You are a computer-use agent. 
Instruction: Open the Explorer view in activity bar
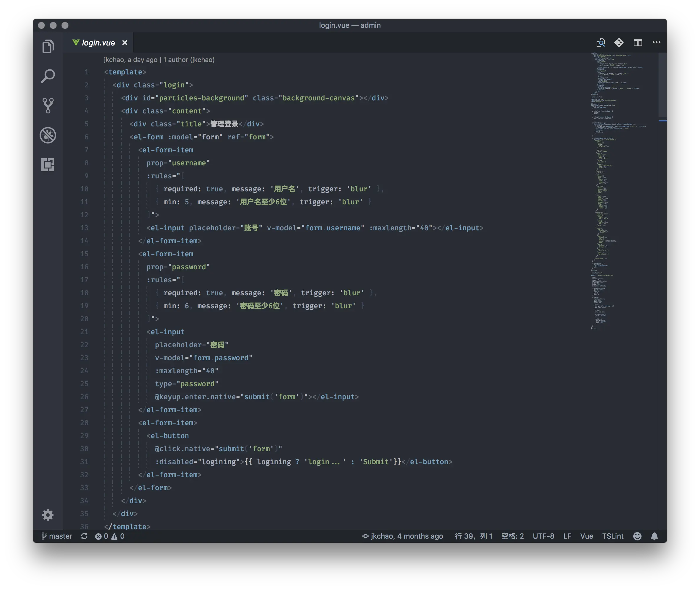tap(48, 46)
